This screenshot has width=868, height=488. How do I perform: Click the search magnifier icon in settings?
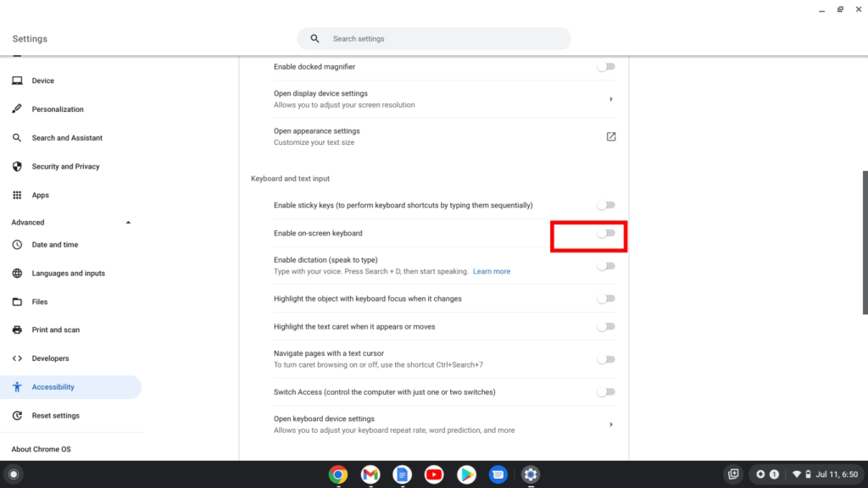pos(315,39)
